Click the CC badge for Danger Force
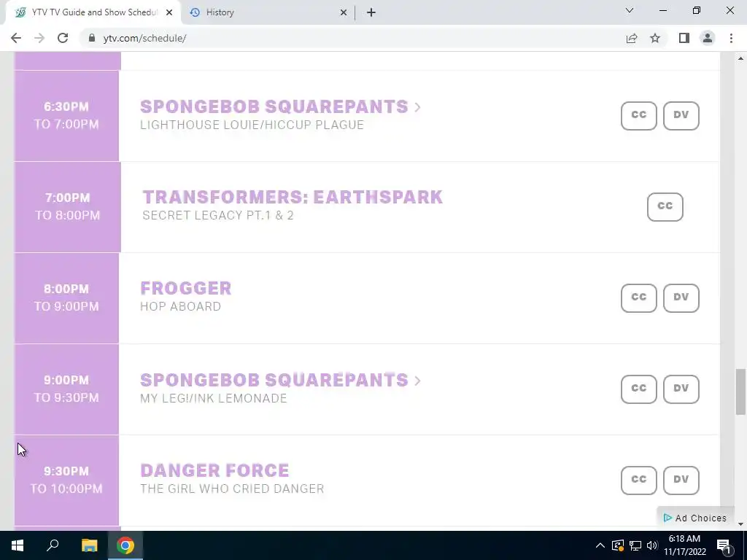This screenshot has height=560, width=747. pos(638,480)
